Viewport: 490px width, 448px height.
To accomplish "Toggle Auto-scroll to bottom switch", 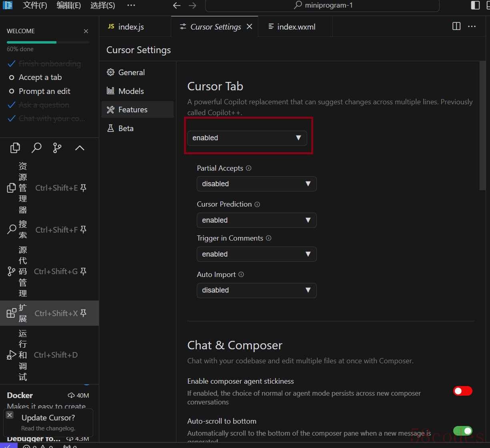I will [462, 430].
